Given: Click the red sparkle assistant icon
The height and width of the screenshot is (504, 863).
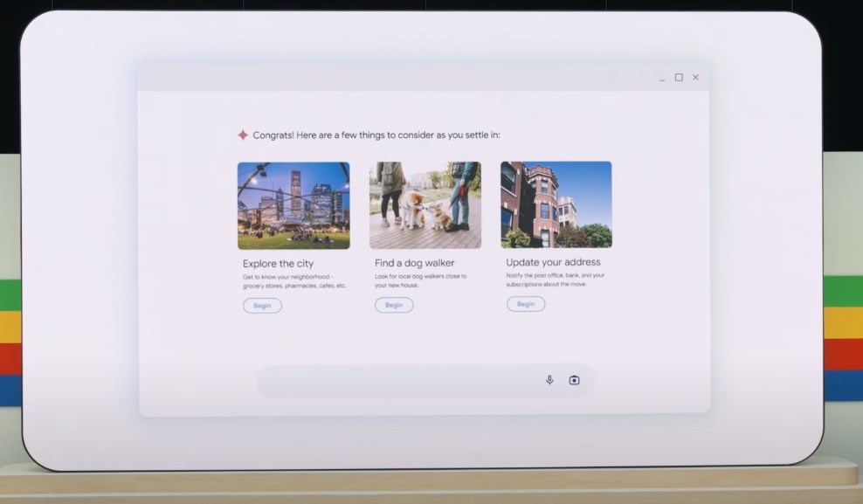Looking at the screenshot, I should click(243, 135).
